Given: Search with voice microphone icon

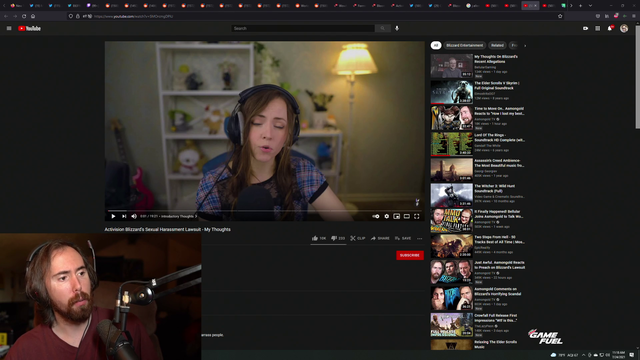Looking at the screenshot, I should 397,28.
